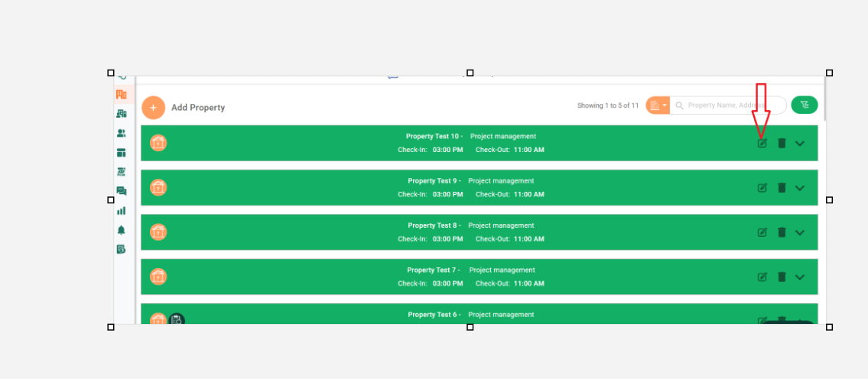
Task: Click the house icon of Property Test 10
Action: pos(158,143)
